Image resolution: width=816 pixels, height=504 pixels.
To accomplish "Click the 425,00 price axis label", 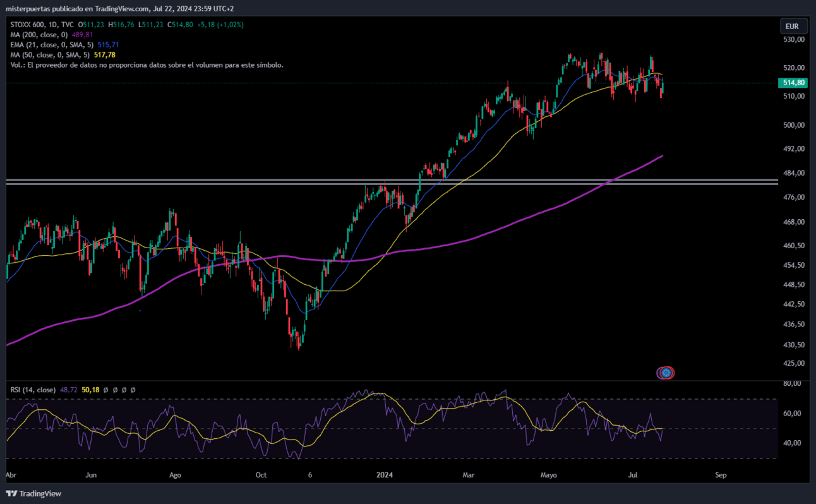I will [x=794, y=364].
